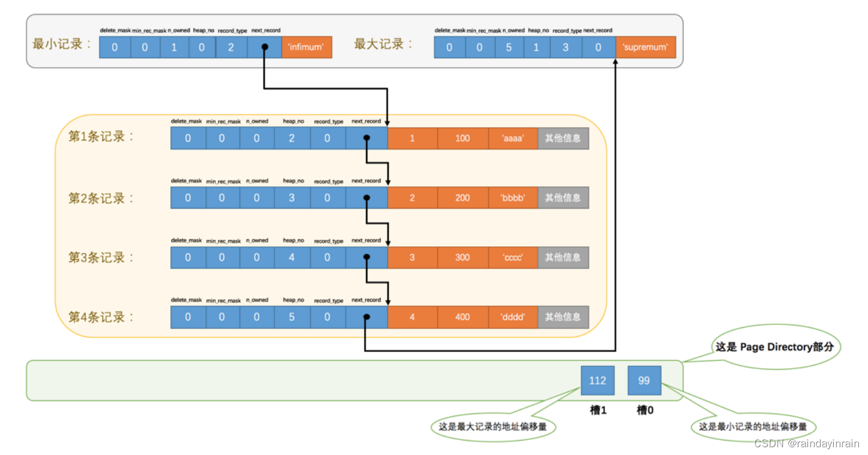This screenshot has height=455, width=868.
Task: Click heap_no value 2 in the 第1条记录 row
Action: [x=292, y=138]
